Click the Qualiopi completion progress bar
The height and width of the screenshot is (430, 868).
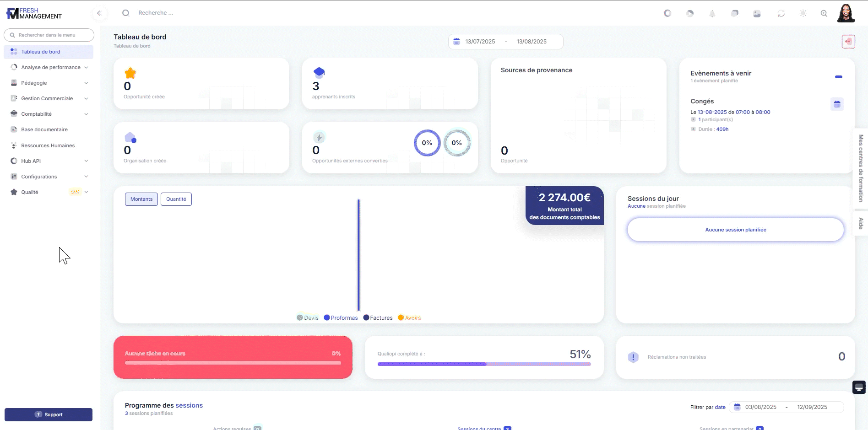tap(484, 364)
